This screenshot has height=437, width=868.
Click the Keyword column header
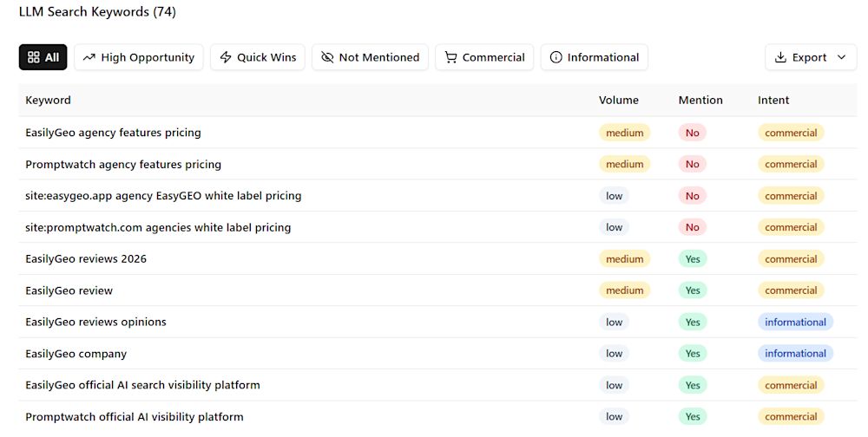click(x=48, y=100)
